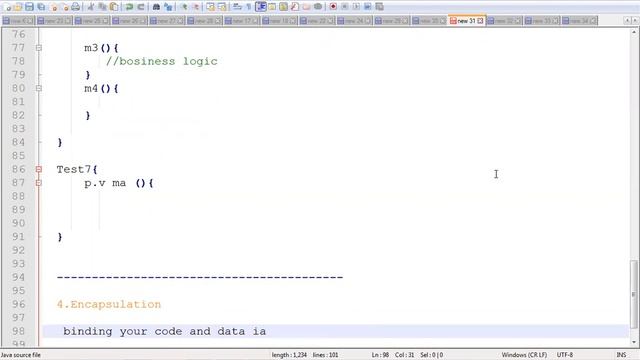Switch to the new 34 tab
This screenshot has height=360, width=640.
[x=580, y=20]
